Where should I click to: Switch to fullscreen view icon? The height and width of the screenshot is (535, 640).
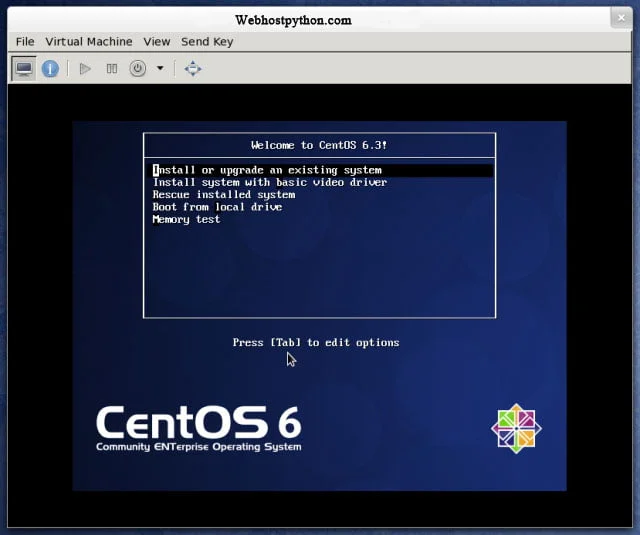coord(193,69)
